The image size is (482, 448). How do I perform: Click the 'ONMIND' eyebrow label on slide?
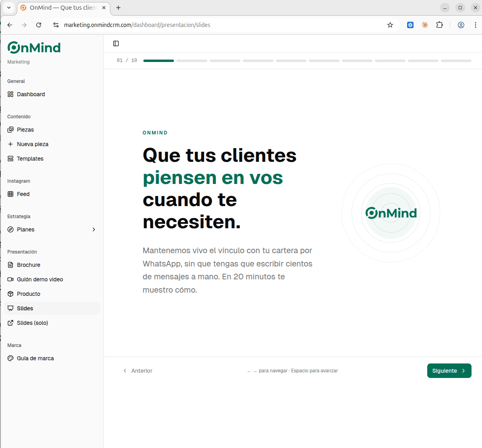(x=155, y=133)
